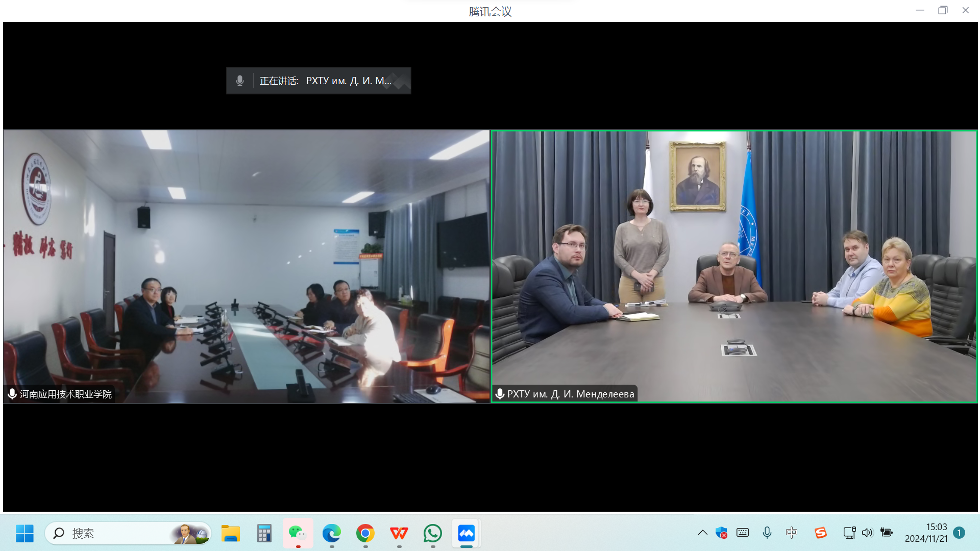Launch WPS Office from the taskbar
The height and width of the screenshot is (551, 980).
coord(399,534)
